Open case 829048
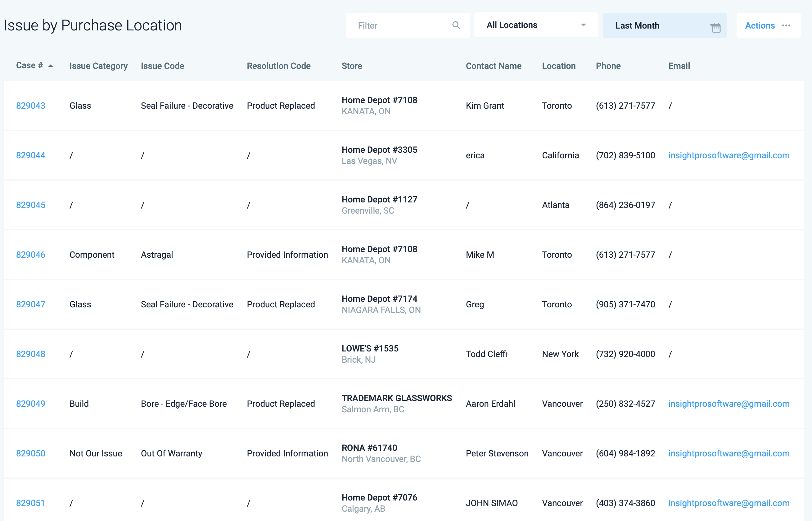Viewport: 812px width, 521px height. click(31, 354)
